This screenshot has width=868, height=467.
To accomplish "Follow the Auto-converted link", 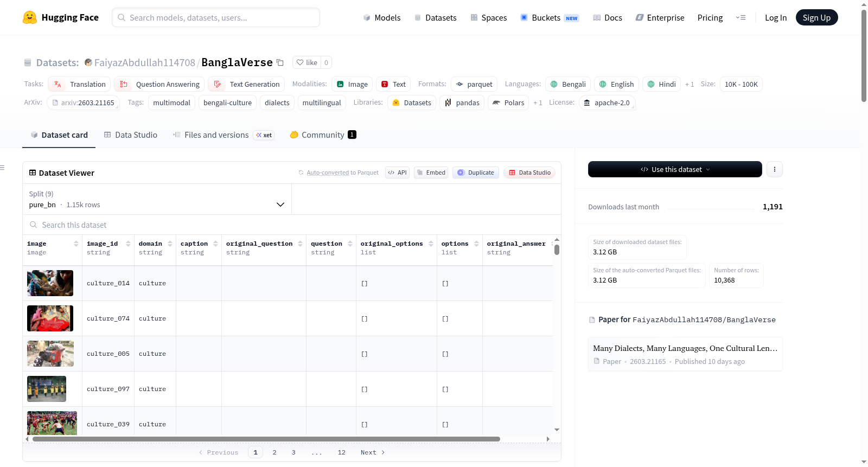I will 328,172.
